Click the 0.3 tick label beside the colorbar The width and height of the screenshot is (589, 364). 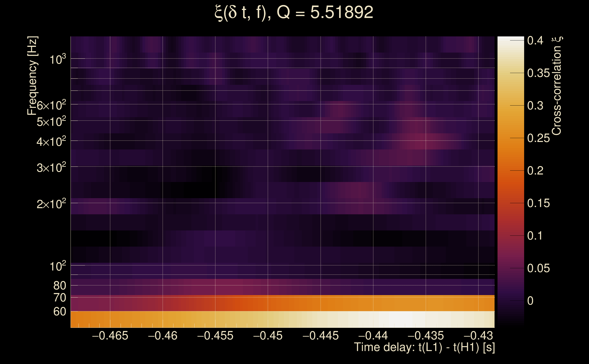[535, 106]
